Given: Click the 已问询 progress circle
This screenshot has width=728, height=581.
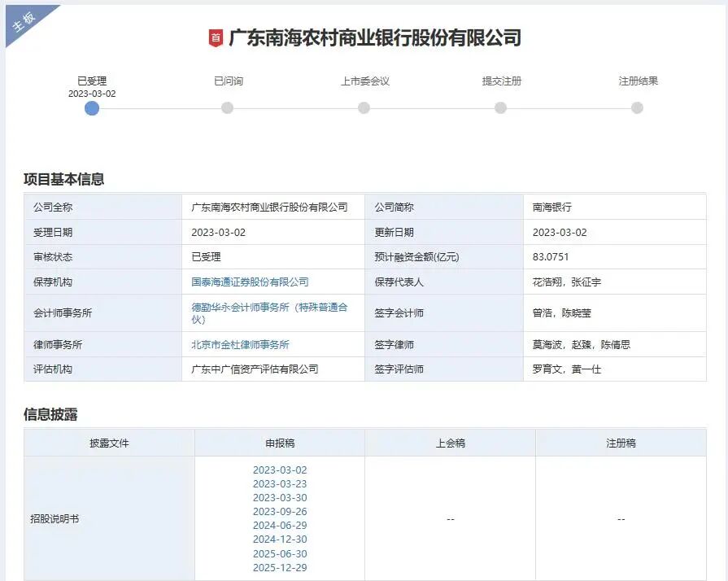Looking at the screenshot, I should point(227,107).
